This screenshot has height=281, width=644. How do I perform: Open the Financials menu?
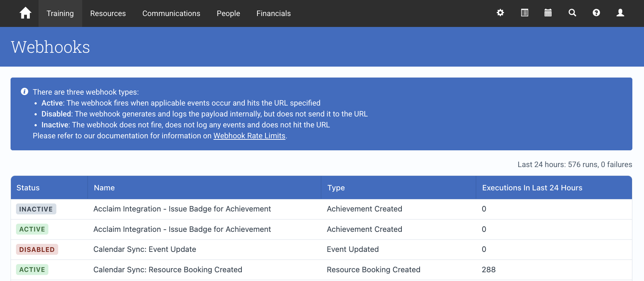click(x=273, y=13)
